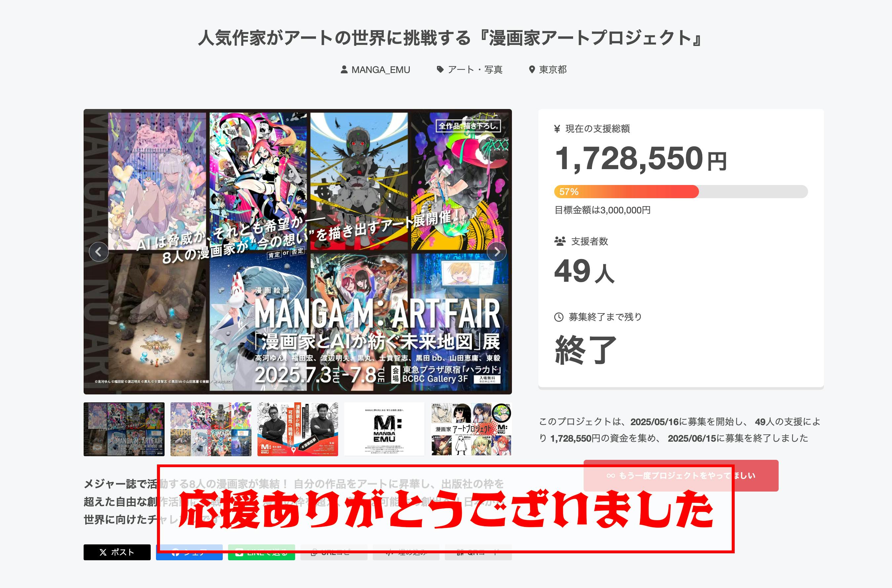Send the project with LINEで送る button
The width and height of the screenshot is (892, 588).
pyautogui.click(x=261, y=552)
